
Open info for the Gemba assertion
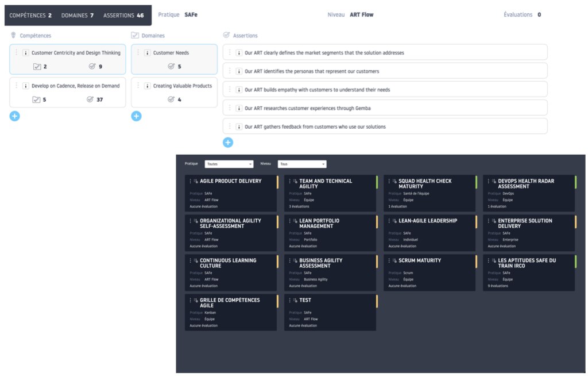pyautogui.click(x=238, y=108)
